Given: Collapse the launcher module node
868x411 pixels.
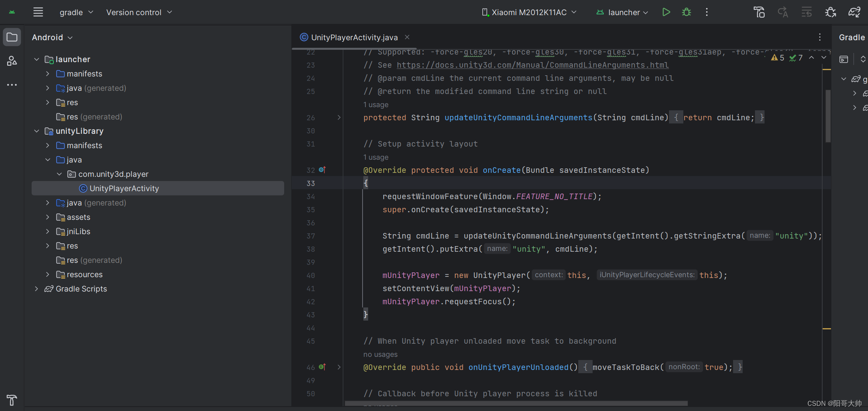Looking at the screenshot, I should pos(37,59).
